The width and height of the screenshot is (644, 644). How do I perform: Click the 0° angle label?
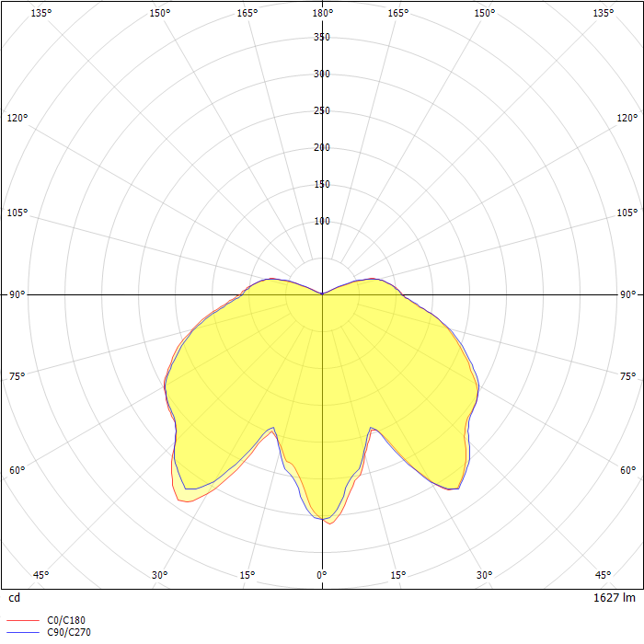pyautogui.click(x=322, y=575)
